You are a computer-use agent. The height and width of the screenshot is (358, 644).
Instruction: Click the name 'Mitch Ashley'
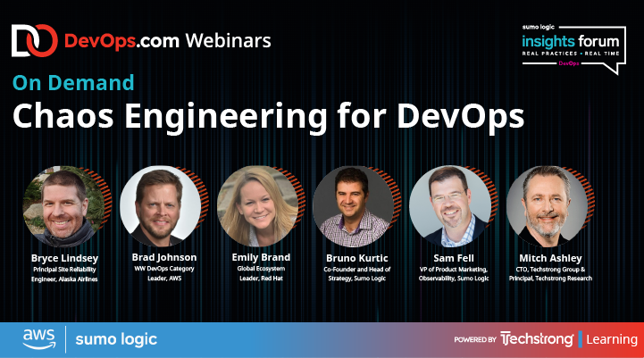550,258
